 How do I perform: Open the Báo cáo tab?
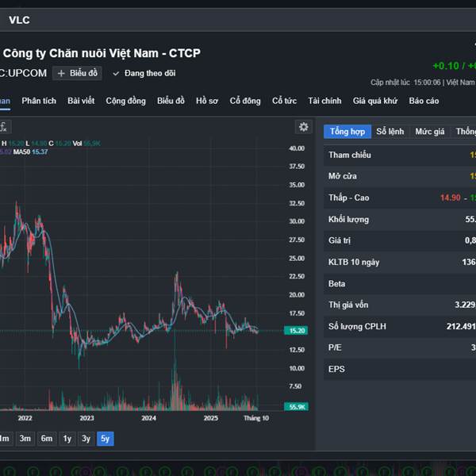click(x=424, y=101)
